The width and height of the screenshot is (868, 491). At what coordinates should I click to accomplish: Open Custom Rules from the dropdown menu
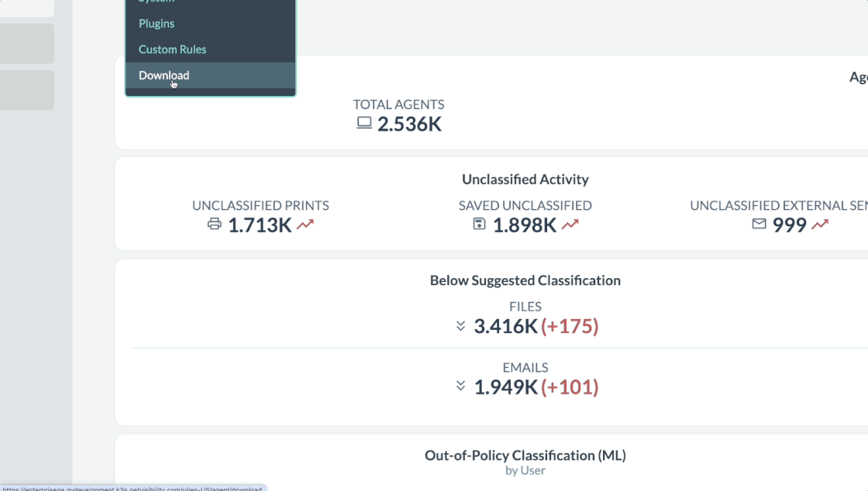click(172, 50)
